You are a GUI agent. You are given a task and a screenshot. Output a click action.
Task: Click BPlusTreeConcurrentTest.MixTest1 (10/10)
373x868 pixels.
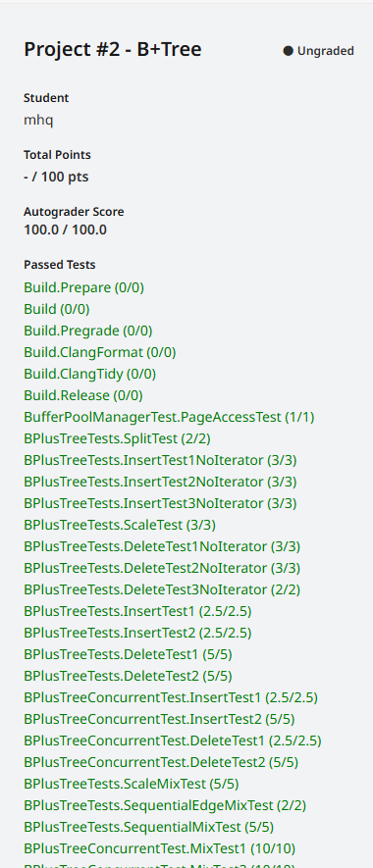click(160, 848)
